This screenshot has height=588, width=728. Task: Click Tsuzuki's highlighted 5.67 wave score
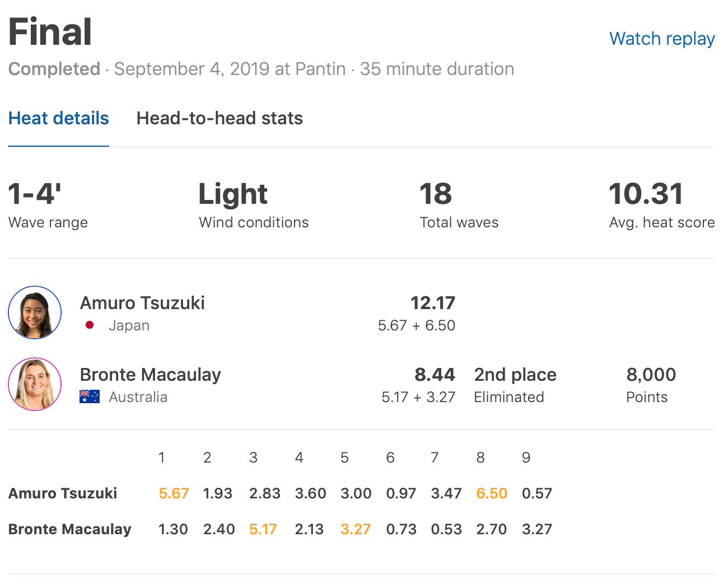tap(174, 493)
